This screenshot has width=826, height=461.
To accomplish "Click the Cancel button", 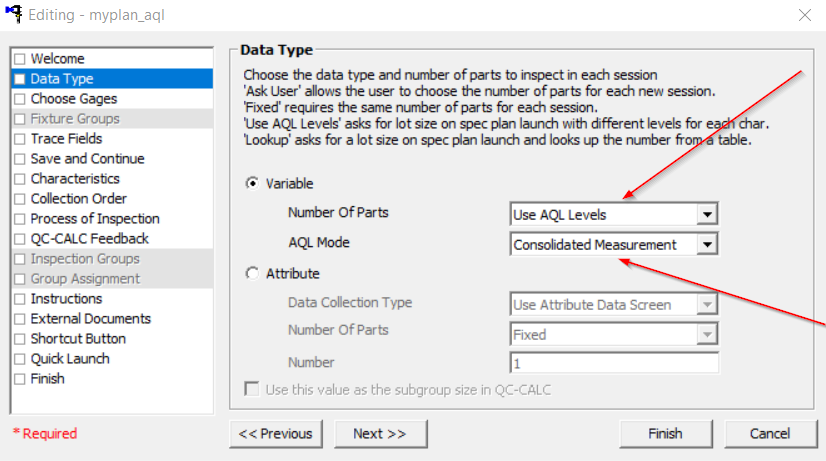I will click(771, 434).
